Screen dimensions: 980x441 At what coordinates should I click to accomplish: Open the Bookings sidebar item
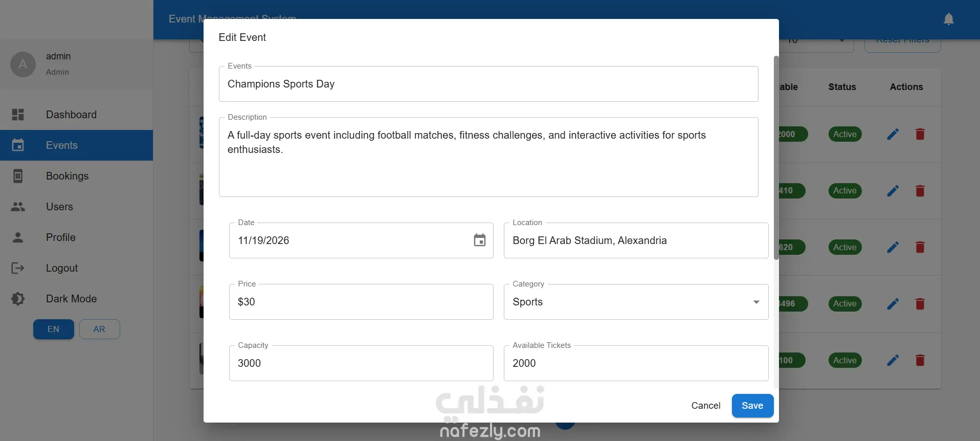pyautogui.click(x=77, y=176)
